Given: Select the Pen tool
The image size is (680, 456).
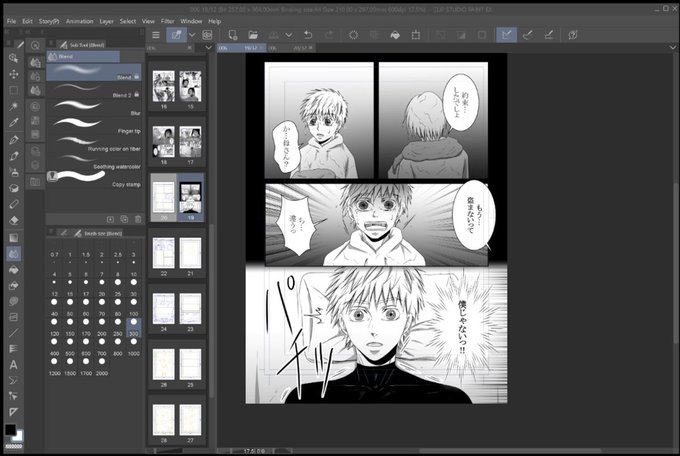Looking at the screenshot, I should click(13, 140).
